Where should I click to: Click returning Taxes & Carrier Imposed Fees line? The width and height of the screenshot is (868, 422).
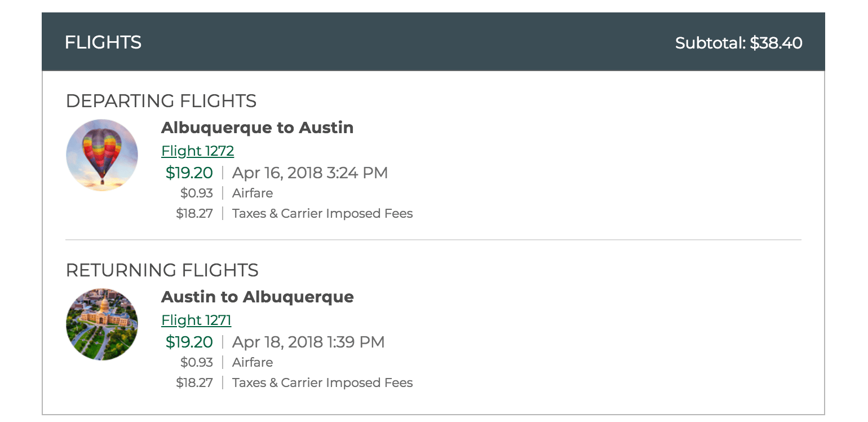click(322, 383)
